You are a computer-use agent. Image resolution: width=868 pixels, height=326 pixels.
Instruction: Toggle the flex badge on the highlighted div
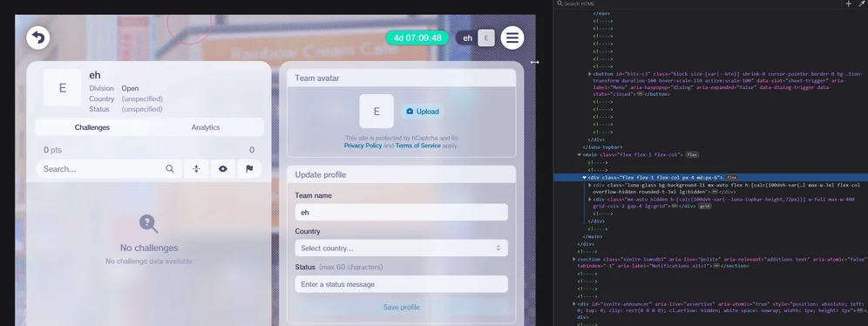coord(732,177)
